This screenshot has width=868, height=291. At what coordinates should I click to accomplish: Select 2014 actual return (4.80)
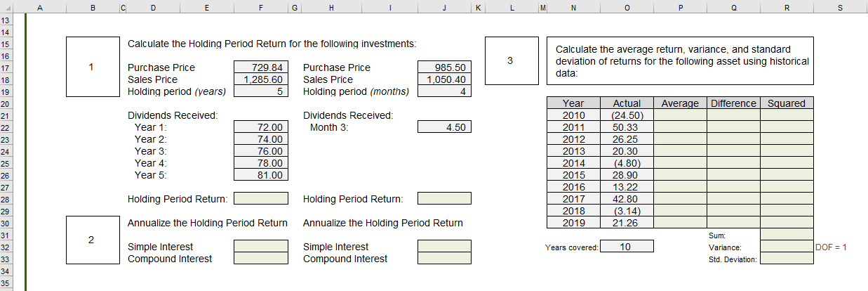pos(627,163)
